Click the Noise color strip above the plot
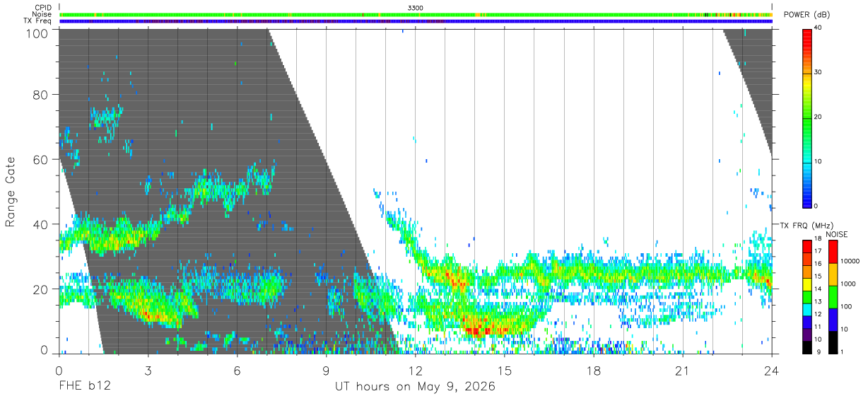Screen dimensions: 868x401 click(x=416, y=14)
